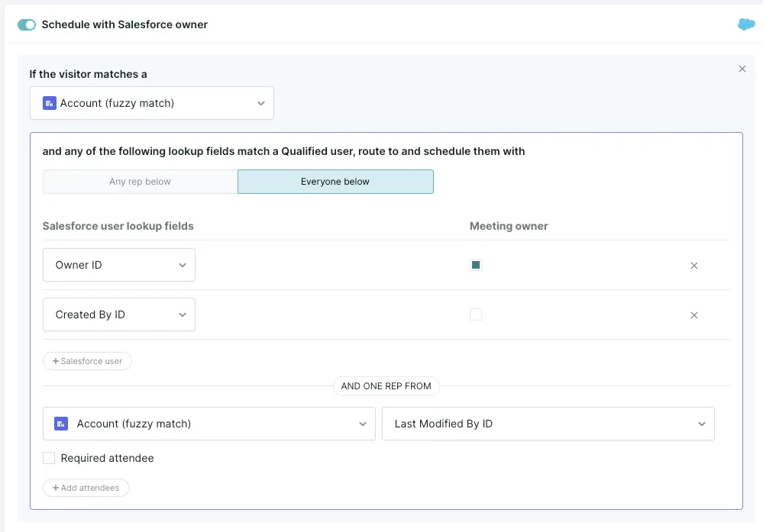Check meeting owner for Created By ID

476,314
